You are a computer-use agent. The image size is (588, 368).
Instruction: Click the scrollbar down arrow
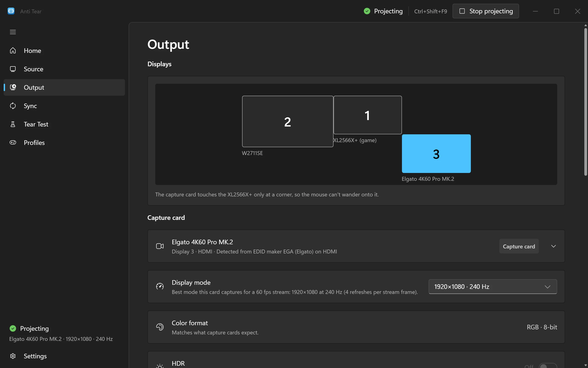(585, 365)
